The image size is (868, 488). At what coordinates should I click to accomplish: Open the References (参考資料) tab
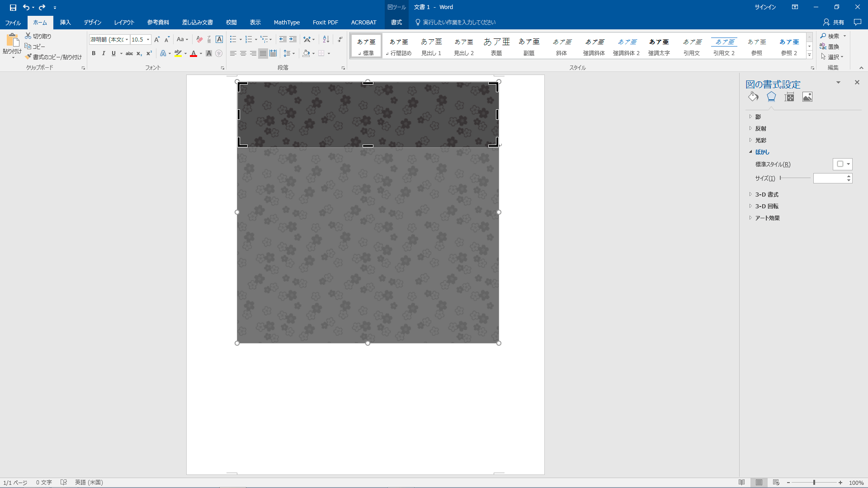tap(158, 22)
